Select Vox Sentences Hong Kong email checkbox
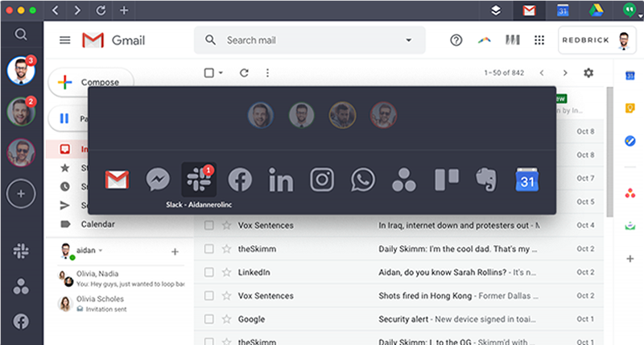Viewport: 644px width, 345px height. tap(209, 296)
